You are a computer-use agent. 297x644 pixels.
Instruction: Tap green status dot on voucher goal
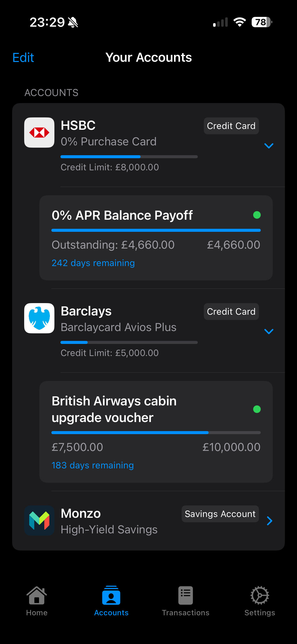[257, 409]
